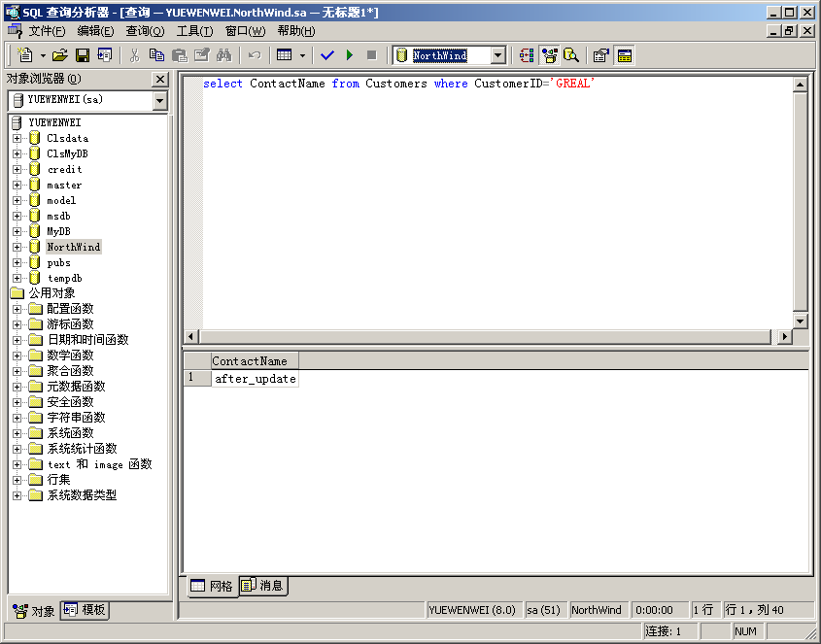Viewport: 821px width, 644px height.
Task: Click the Insert Template toolbar icon
Action: pos(105,55)
